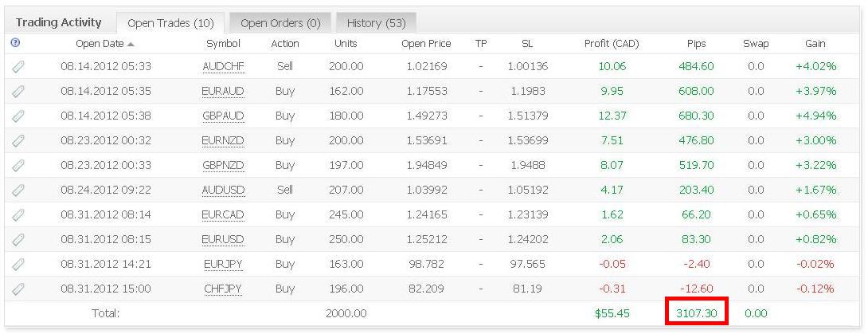
Task: Open the History (53) tab
Action: point(377,23)
